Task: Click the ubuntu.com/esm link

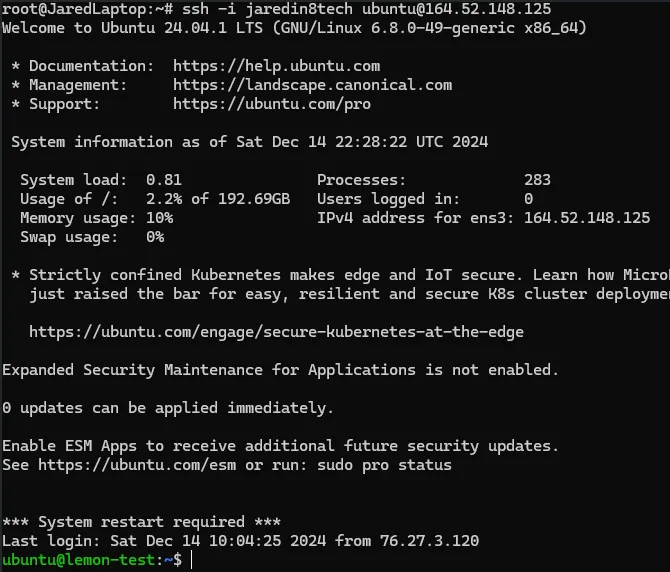Action: pyautogui.click(x=137, y=465)
